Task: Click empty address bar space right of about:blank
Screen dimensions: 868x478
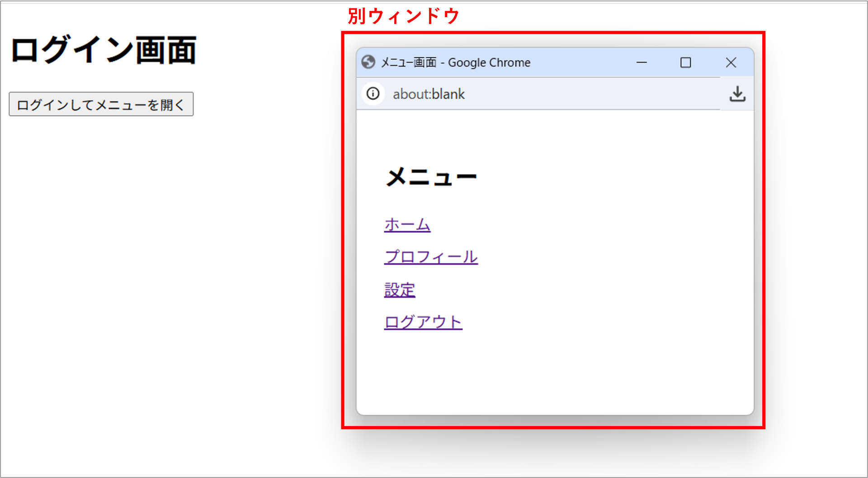Action: [588, 94]
